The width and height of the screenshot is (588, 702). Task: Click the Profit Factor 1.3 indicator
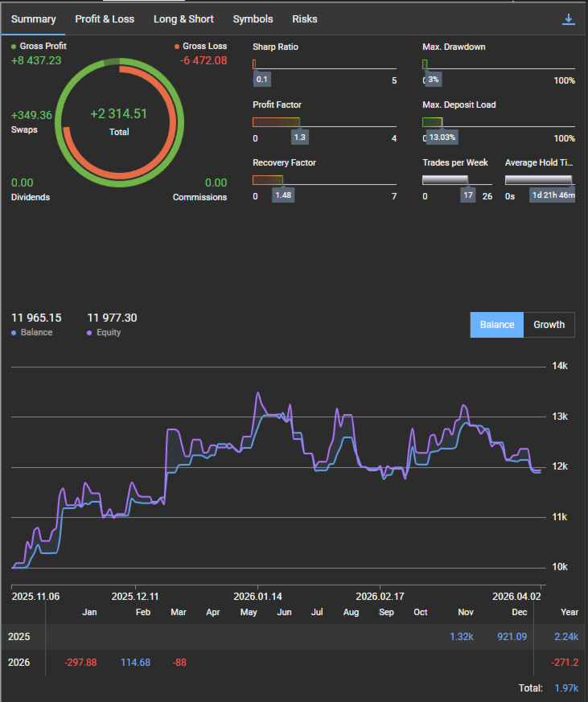click(300, 138)
